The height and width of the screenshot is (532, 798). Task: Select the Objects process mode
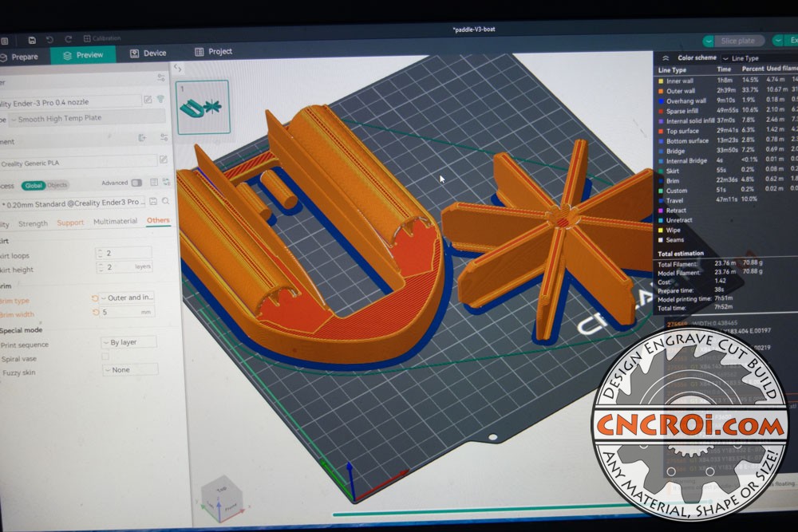coord(57,185)
